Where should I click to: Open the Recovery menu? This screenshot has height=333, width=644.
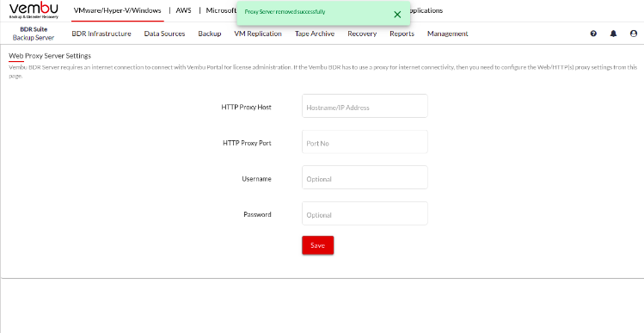click(362, 34)
